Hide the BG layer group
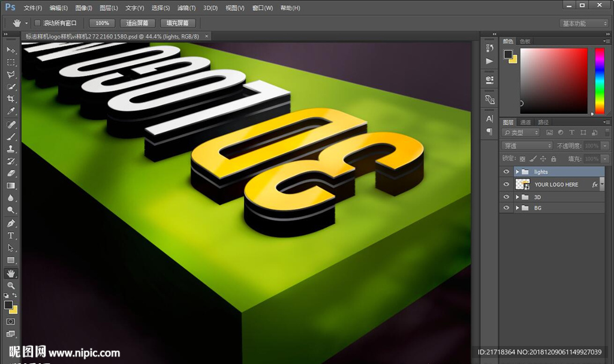Viewport: 614px width, 364px height. pyautogui.click(x=507, y=208)
